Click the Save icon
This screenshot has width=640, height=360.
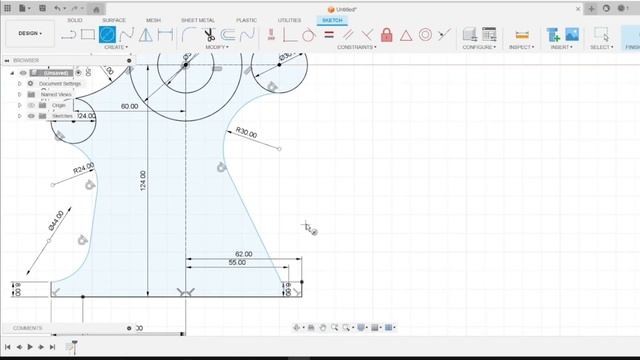tap(42, 8)
